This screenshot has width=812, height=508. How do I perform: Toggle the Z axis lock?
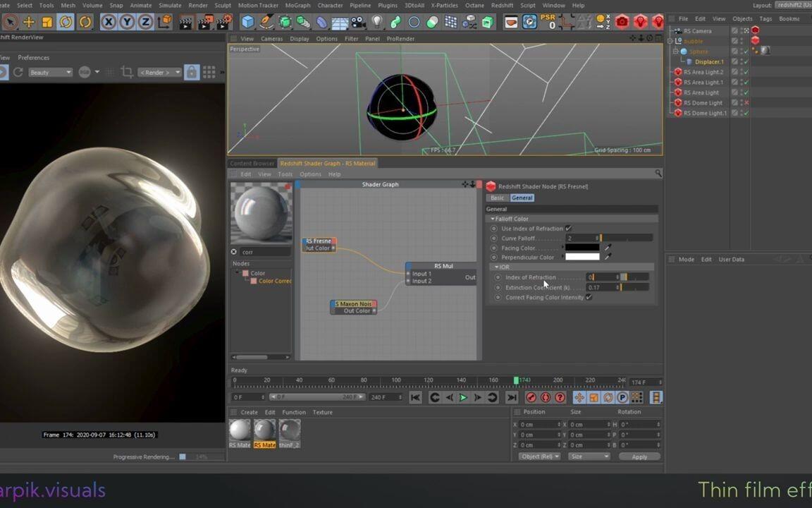tap(145, 23)
